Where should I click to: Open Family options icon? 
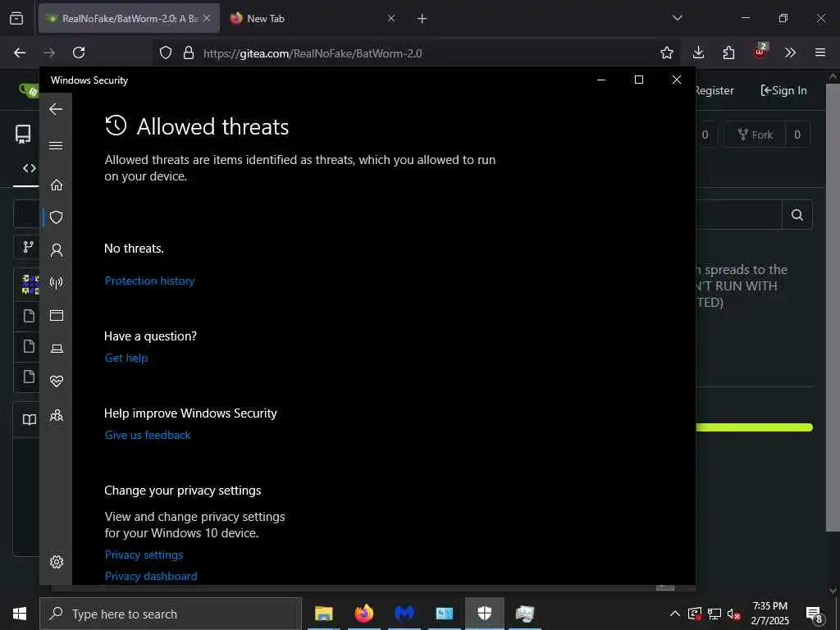click(x=57, y=416)
